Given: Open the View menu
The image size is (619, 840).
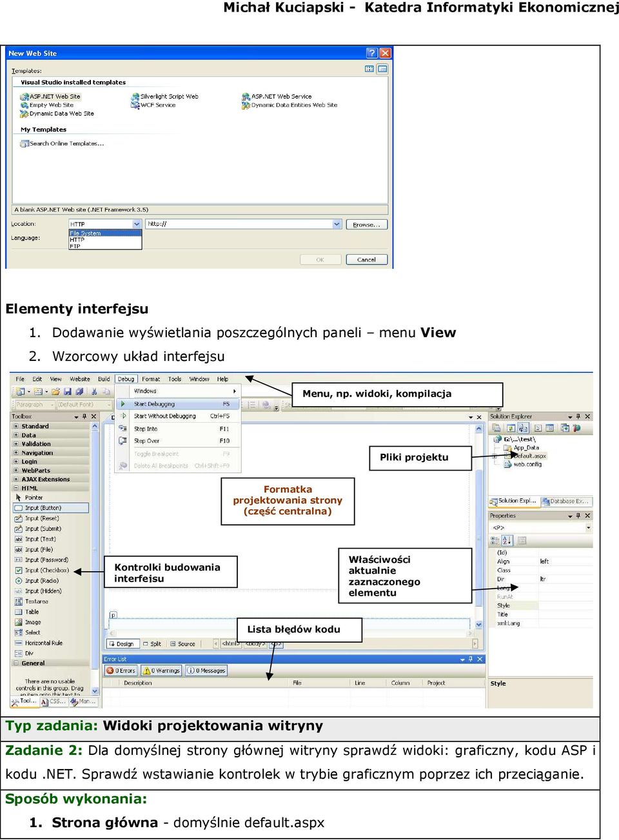Looking at the screenshot, I should click(56, 379).
